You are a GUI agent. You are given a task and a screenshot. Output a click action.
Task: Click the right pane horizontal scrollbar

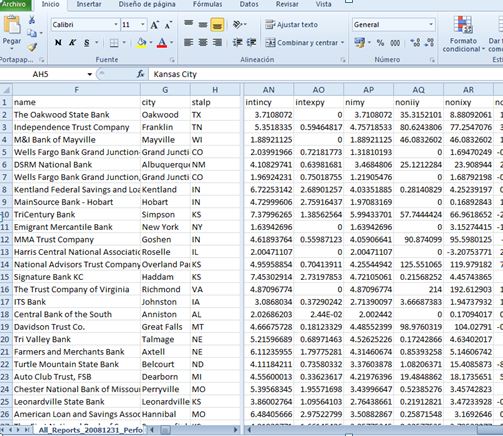click(373, 430)
